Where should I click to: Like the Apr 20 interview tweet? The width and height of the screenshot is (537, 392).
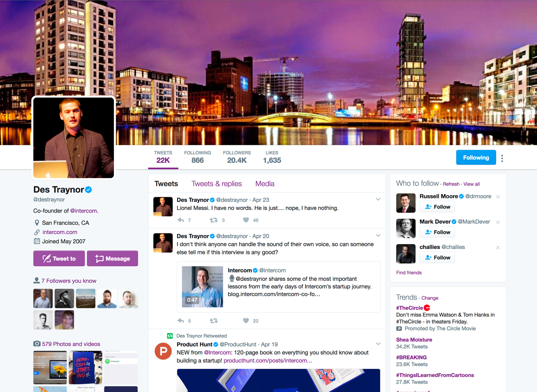point(246,321)
